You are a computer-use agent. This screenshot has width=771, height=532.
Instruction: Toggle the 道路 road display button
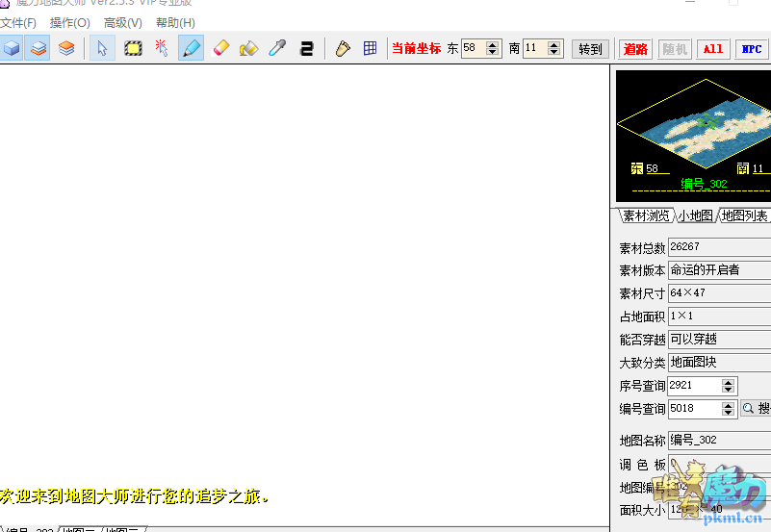click(634, 49)
